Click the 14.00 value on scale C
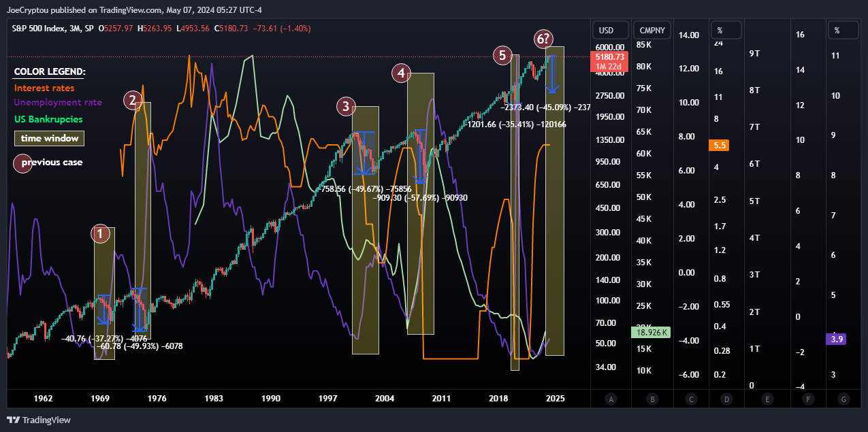868x432 pixels. pos(690,35)
